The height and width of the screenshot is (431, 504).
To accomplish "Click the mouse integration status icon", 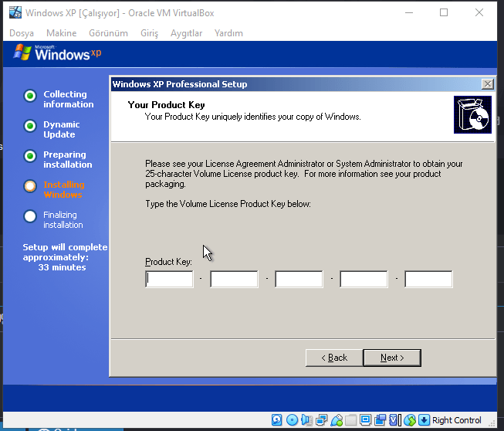I will pyautogui.click(x=410, y=420).
